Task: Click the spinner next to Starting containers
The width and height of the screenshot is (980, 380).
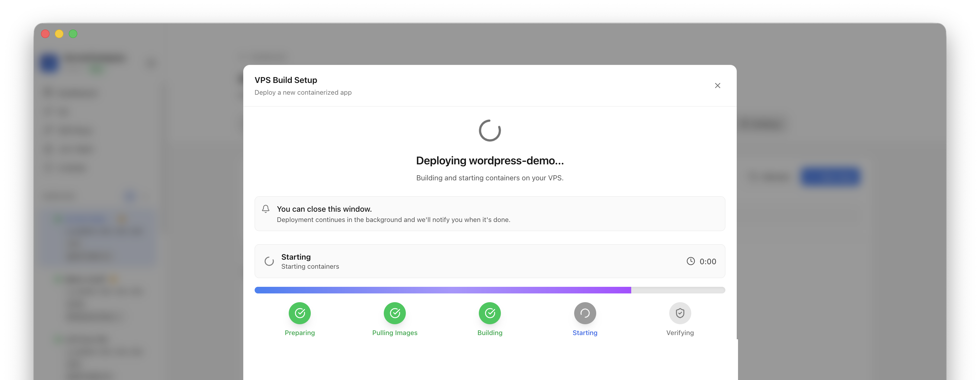Action: point(269,261)
